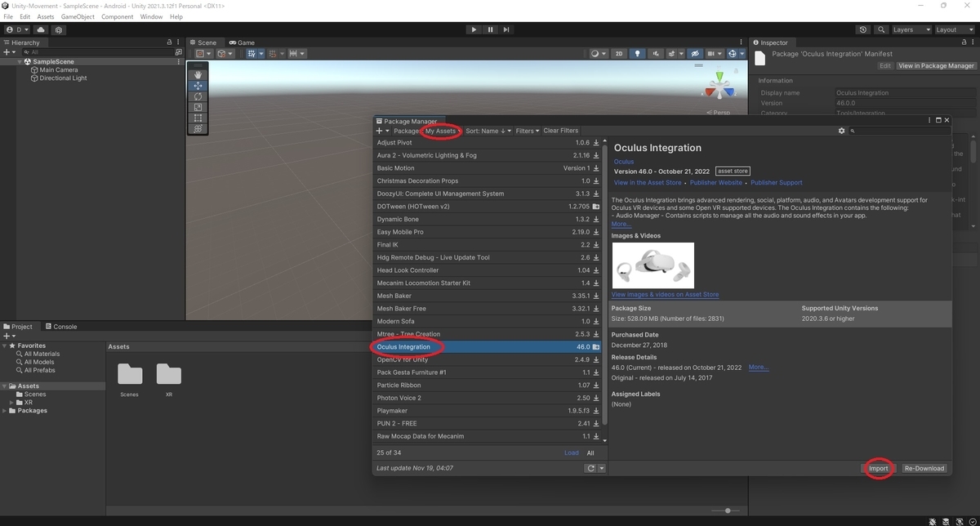Open View in the Asset Store link
Image resolution: width=980 pixels, height=526 pixels.
point(648,183)
